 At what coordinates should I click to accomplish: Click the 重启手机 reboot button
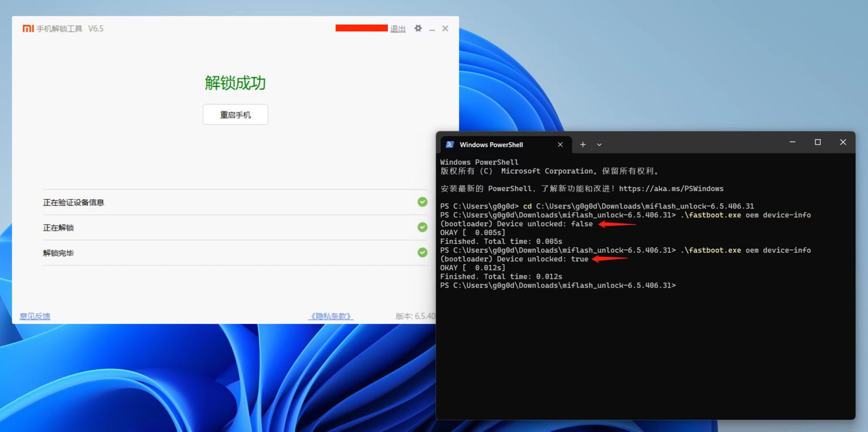click(235, 115)
